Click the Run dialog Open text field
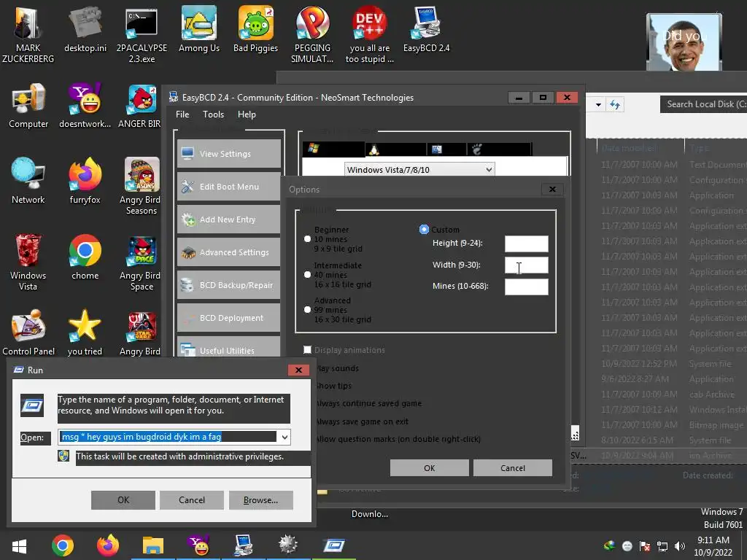 pos(169,437)
